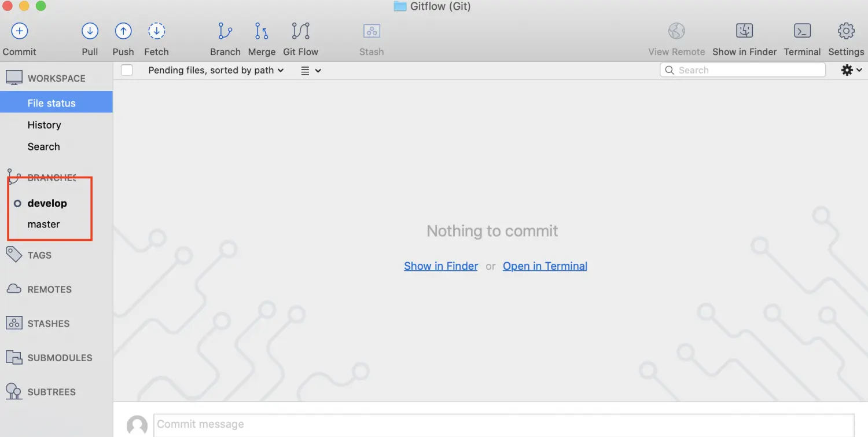This screenshot has width=868, height=437.
Task: Create a new branch via Branch icon
Action: [x=225, y=31]
